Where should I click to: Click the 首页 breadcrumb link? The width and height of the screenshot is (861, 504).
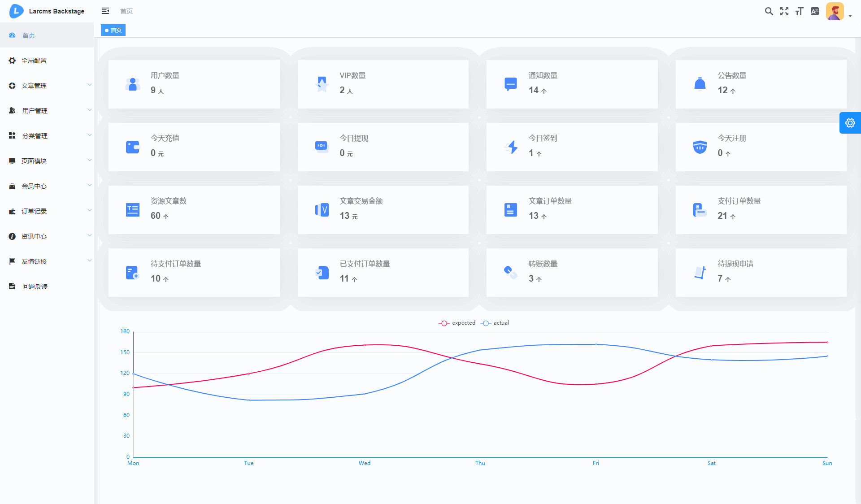tap(126, 11)
